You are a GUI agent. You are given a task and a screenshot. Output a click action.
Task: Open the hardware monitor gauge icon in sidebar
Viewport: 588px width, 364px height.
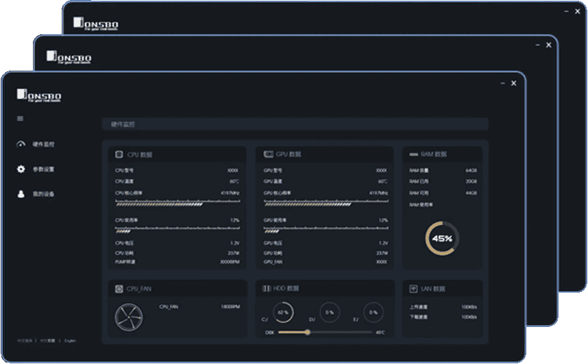coord(21,144)
